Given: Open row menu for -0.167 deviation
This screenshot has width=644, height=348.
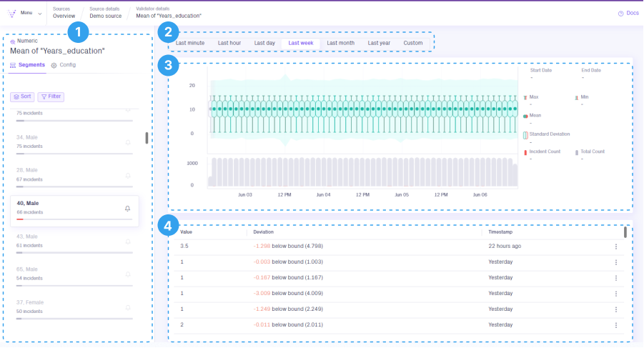Looking at the screenshot, I should (615, 278).
